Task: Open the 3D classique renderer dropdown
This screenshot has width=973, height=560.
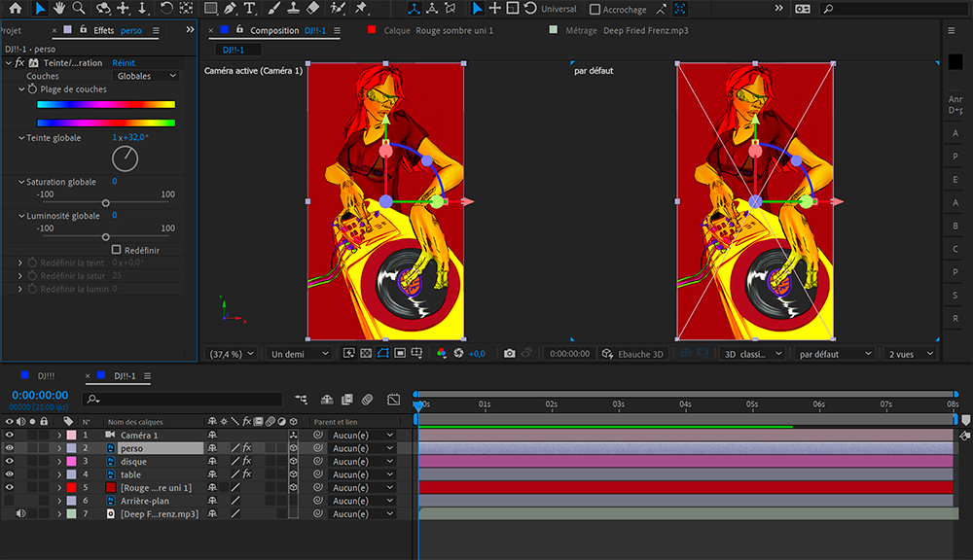Action: 753,354
